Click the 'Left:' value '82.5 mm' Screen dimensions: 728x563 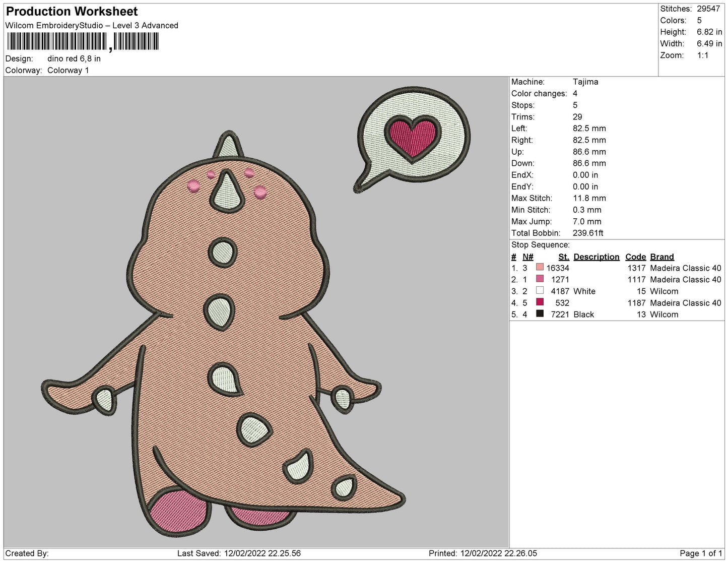pos(589,129)
